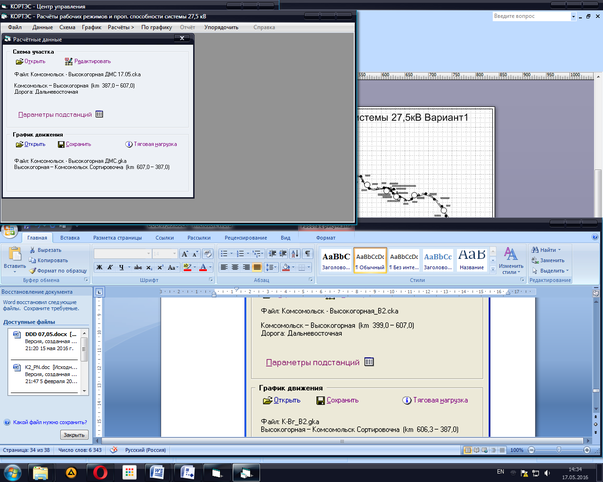This screenshot has width=603, height=482.
Task: Cut selection with Вырезать scissors
Action: coord(45,250)
